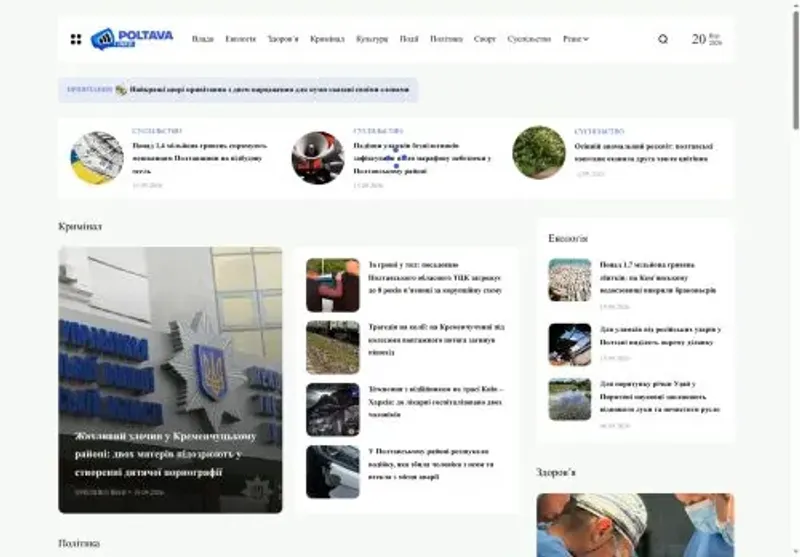Read the railway tragedy headline near Кременчук
The image size is (800, 557).
436,340
